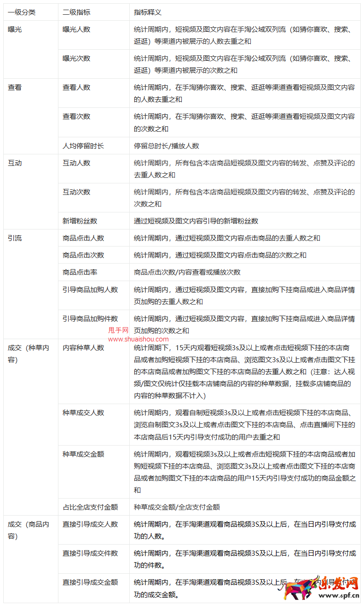
Task: Click the 曝光人数 definition text
Action: point(244,35)
